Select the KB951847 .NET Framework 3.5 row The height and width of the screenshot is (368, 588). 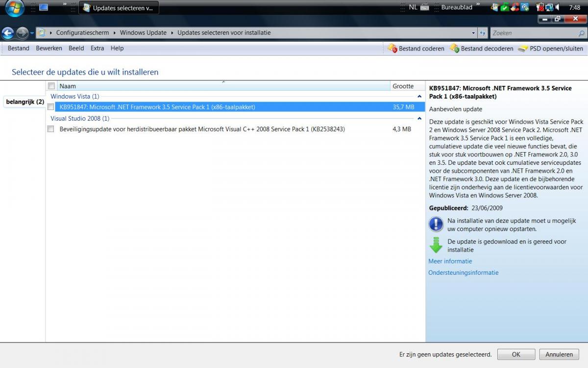pyautogui.click(x=240, y=107)
